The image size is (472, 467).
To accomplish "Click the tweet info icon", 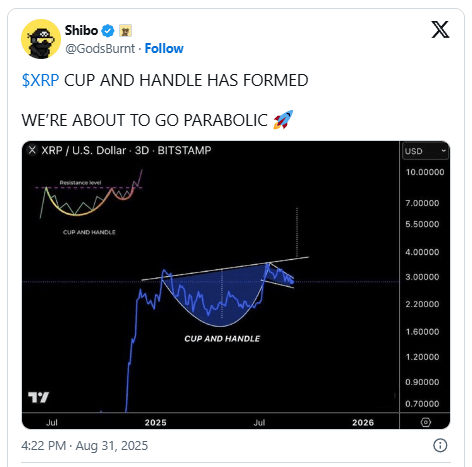I will tap(440, 445).
